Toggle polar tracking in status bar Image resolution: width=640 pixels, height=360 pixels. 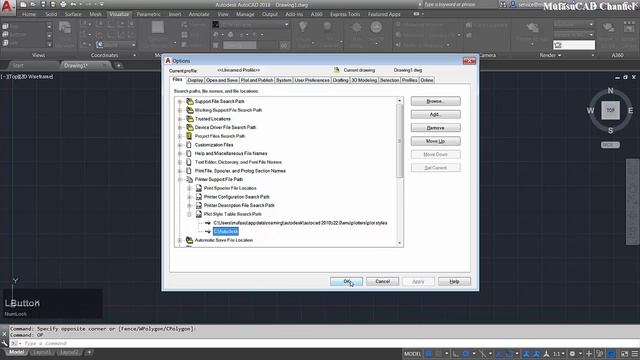click(x=466, y=353)
